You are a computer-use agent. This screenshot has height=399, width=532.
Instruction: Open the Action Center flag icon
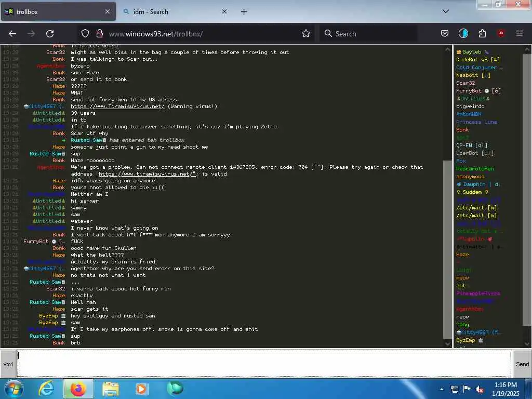click(x=467, y=389)
